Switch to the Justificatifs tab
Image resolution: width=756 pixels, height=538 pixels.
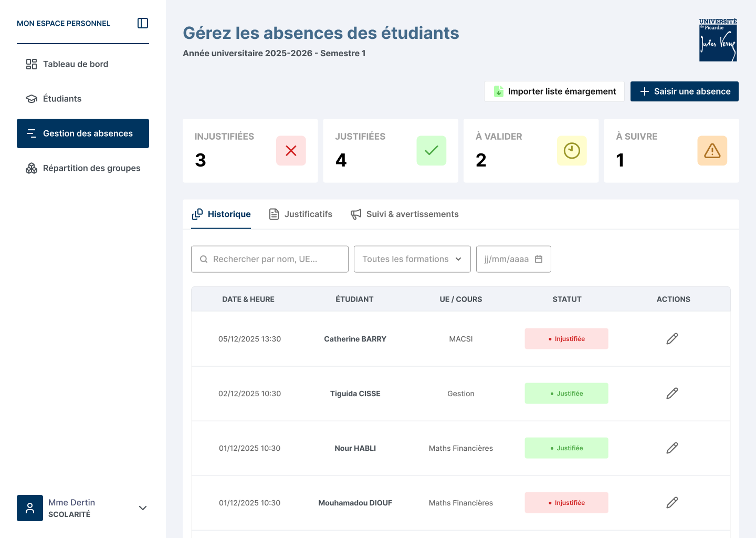click(x=300, y=214)
